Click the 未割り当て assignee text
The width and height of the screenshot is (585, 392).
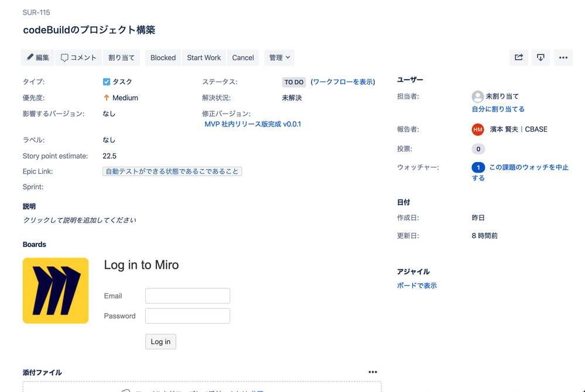coord(502,97)
